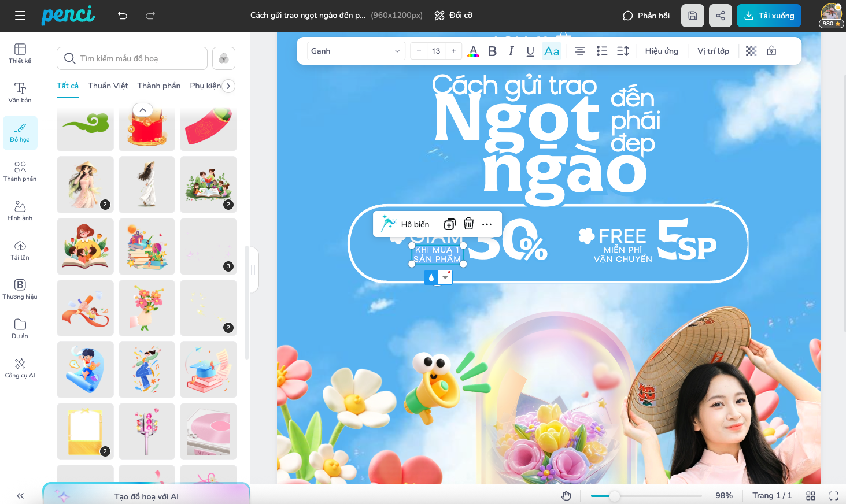Toggle underline text formatting
The image size is (846, 504).
[530, 51]
